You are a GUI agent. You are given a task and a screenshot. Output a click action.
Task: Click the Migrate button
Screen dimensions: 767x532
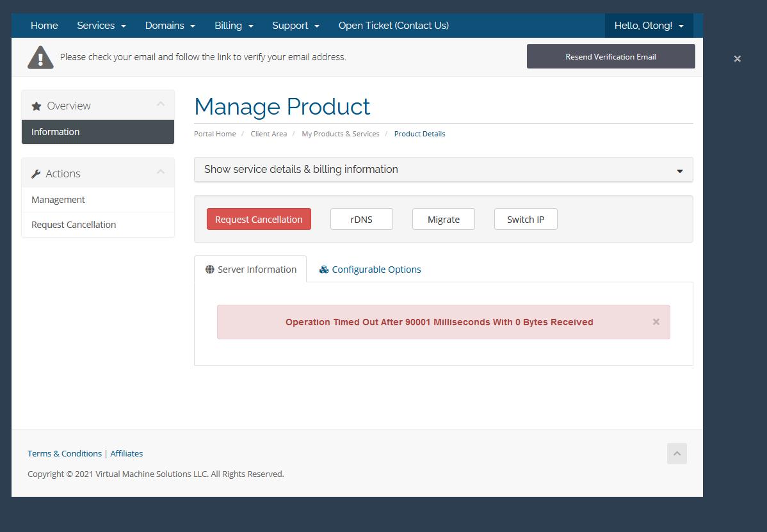tap(444, 220)
